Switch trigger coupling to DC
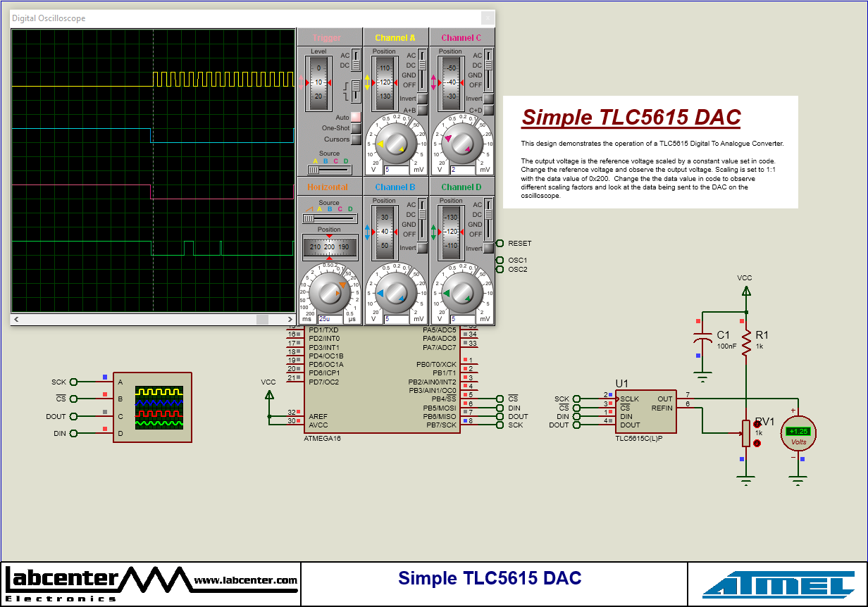 [x=355, y=65]
